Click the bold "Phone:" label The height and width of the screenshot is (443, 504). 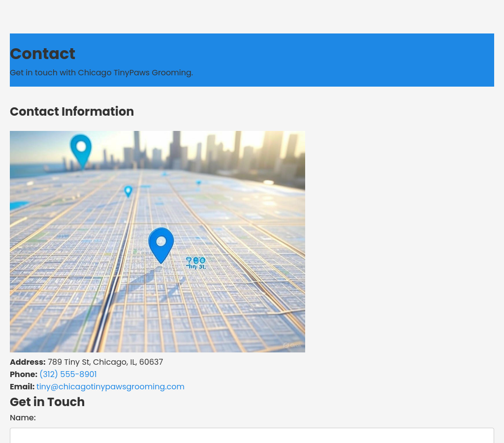coord(24,375)
